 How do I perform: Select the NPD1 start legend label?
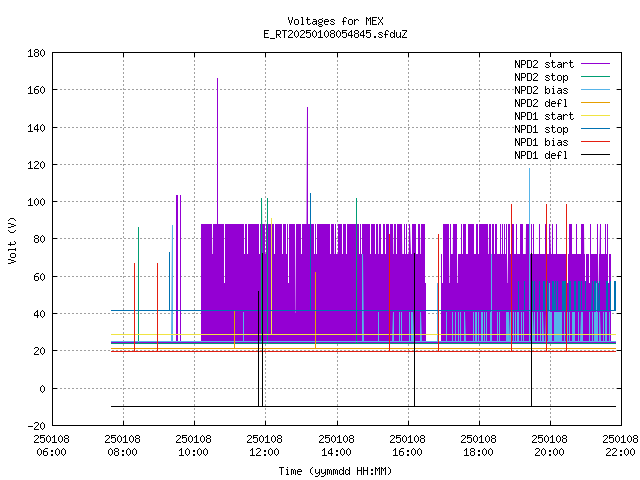[x=544, y=116]
